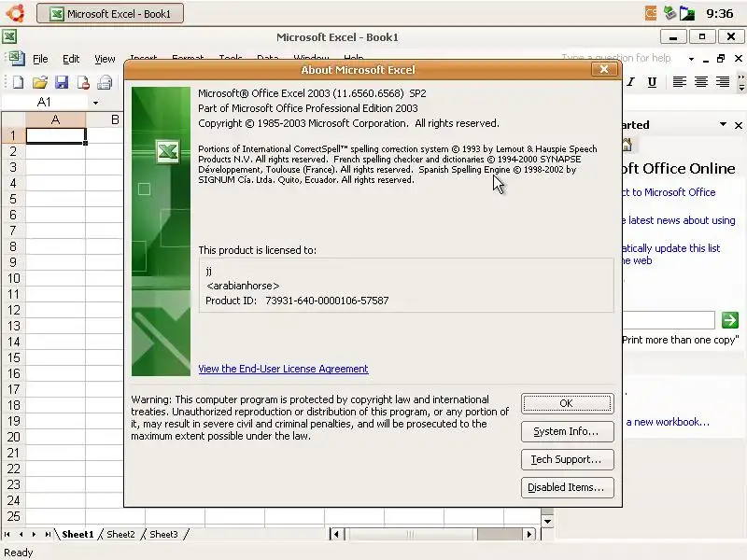The width and height of the screenshot is (747, 560).
Task: Click the Excel logo in the About dialog banner
Action: pos(168,152)
